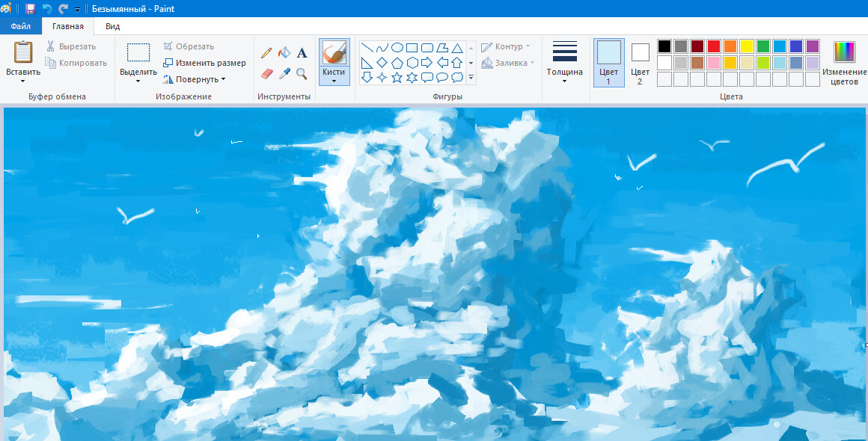Select the Fill with color tool
This screenshot has height=441, width=868.
pyautogui.click(x=285, y=52)
